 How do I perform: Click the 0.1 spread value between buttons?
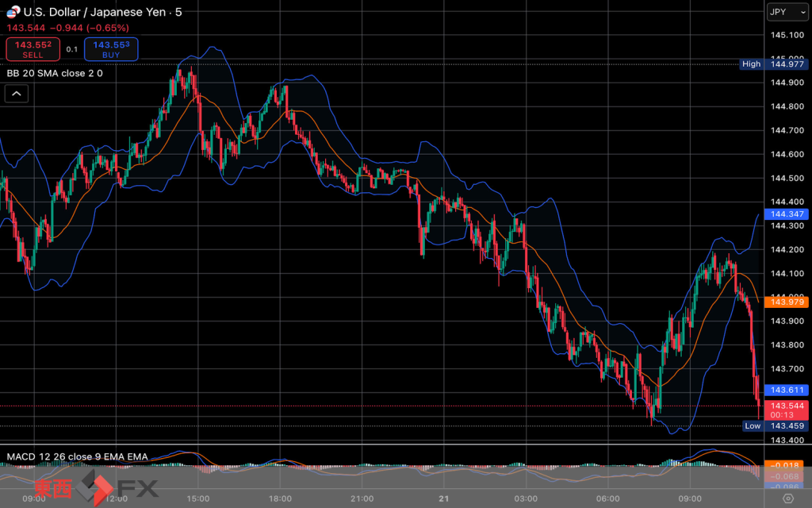pyautogui.click(x=71, y=49)
